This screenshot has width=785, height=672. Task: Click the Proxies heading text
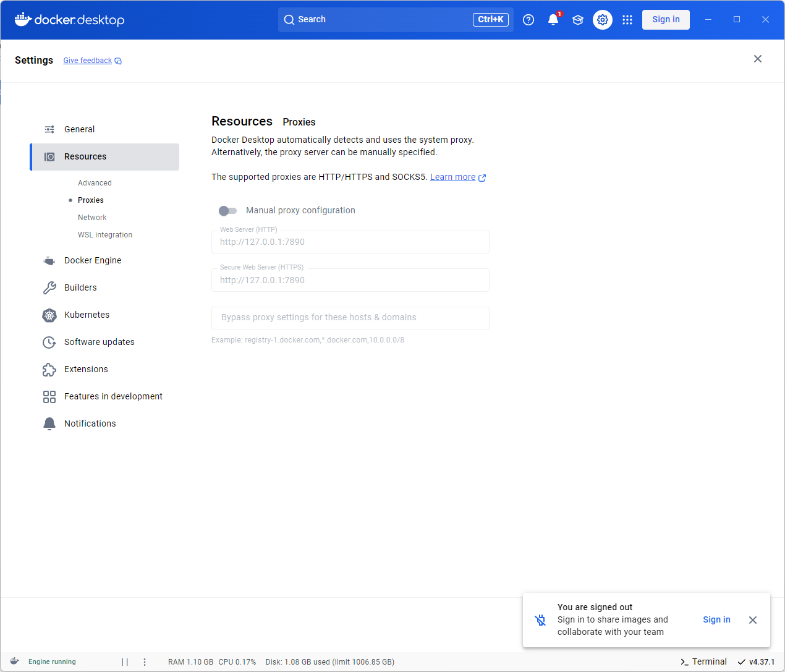click(x=299, y=122)
